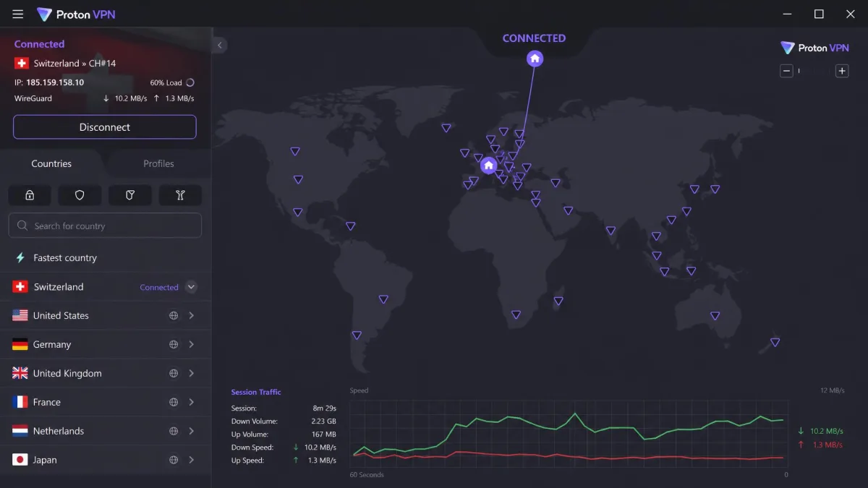Click the IP address 185.159.158.10

click(55, 82)
